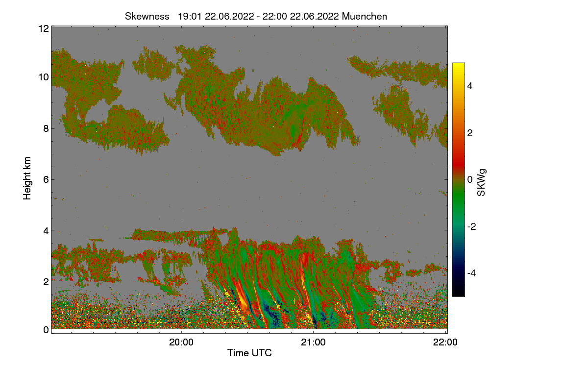Click the 0 km height tick label
Image resolution: width=588 pixels, height=392 pixels.
click(x=46, y=330)
